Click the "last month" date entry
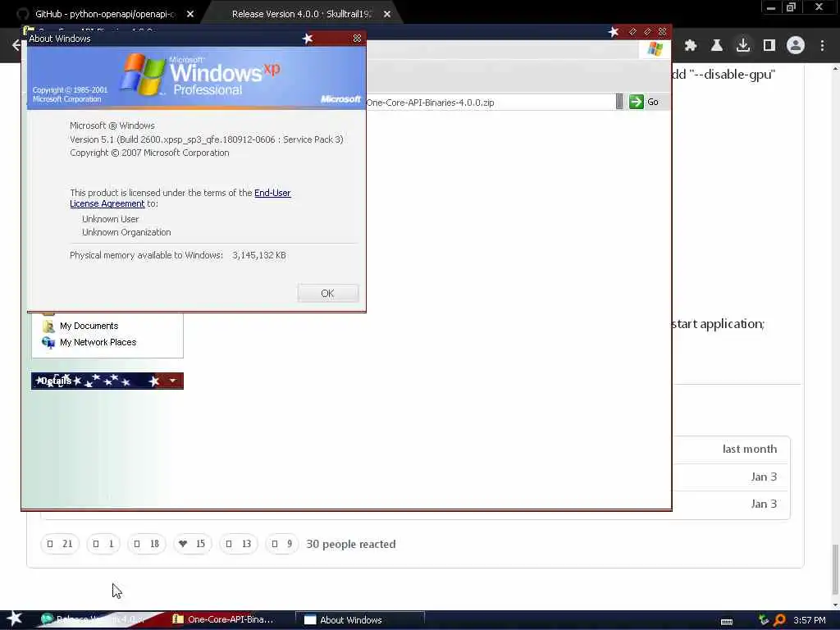Image resolution: width=840 pixels, height=630 pixels. pos(750,449)
